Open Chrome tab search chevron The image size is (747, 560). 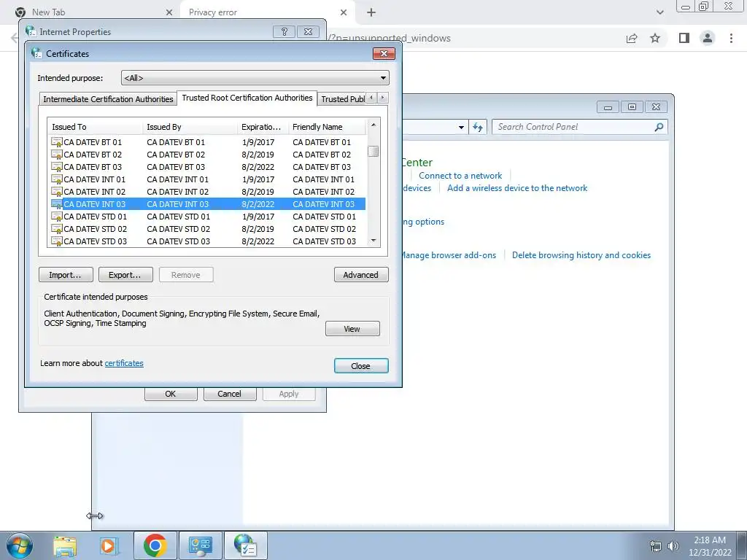click(659, 12)
